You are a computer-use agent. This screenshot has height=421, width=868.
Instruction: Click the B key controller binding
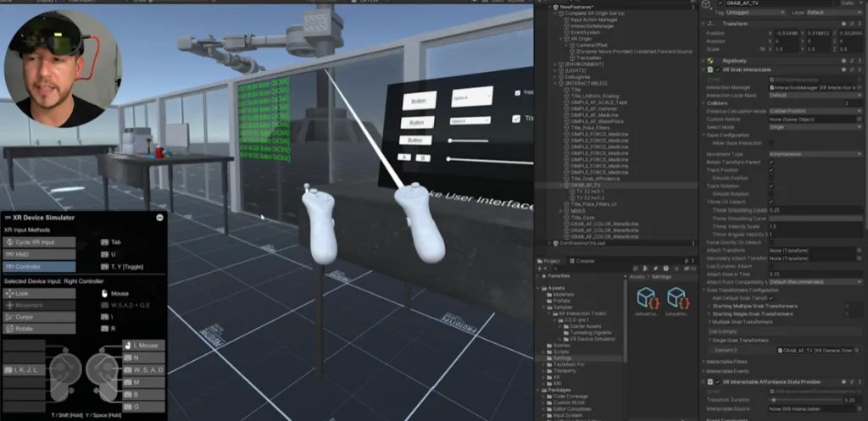click(x=144, y=395)
